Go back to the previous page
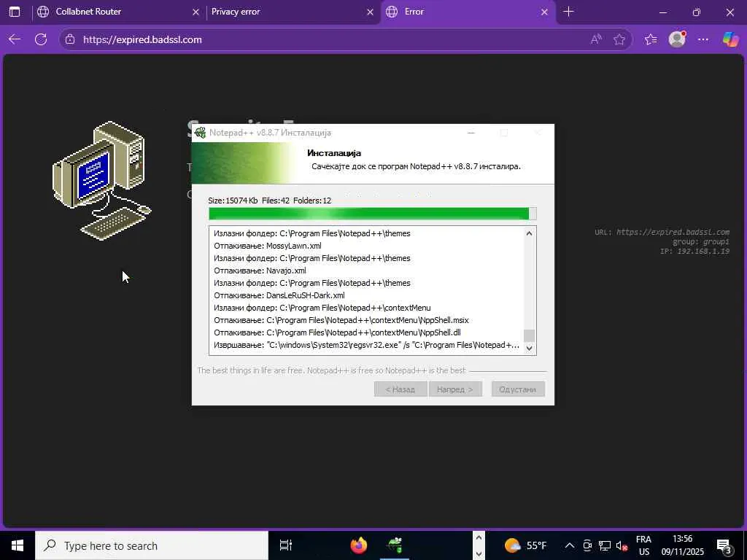The height and width of the screenshot is (560, 747). coord(15,39)
